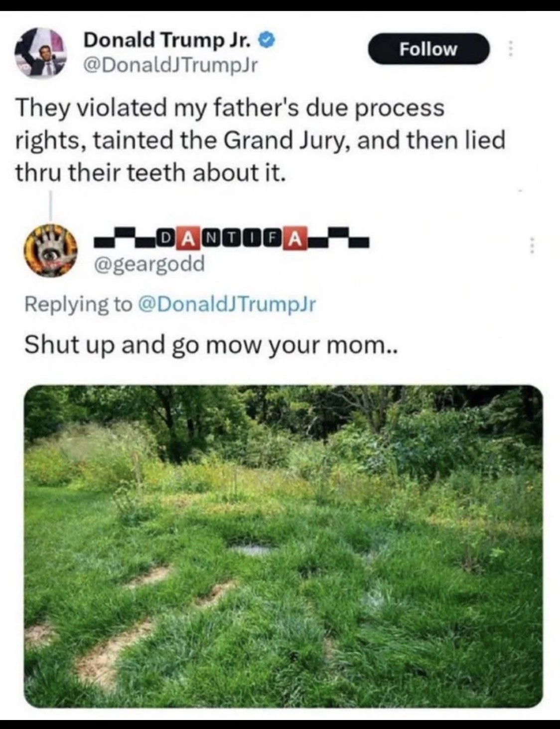Click the last red 'A' tile in DANTIFA name

tap(295, 240)
